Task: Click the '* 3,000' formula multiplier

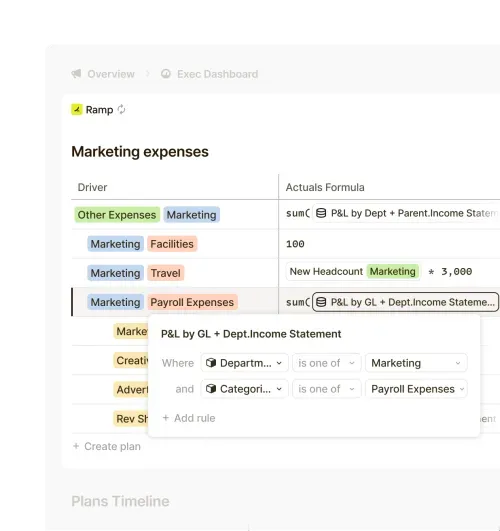Action: pos(450,271)
